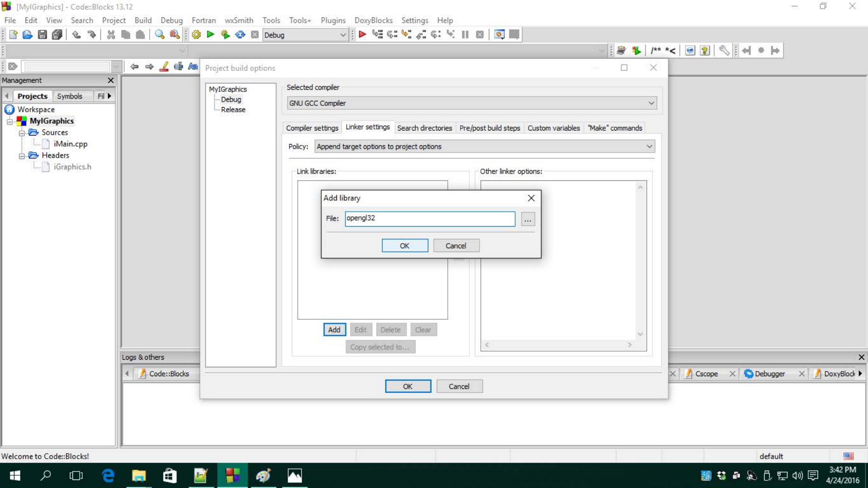Open the Selected compiler dropdown
Viewport: 868px width, 488px height.
[471, 103]
